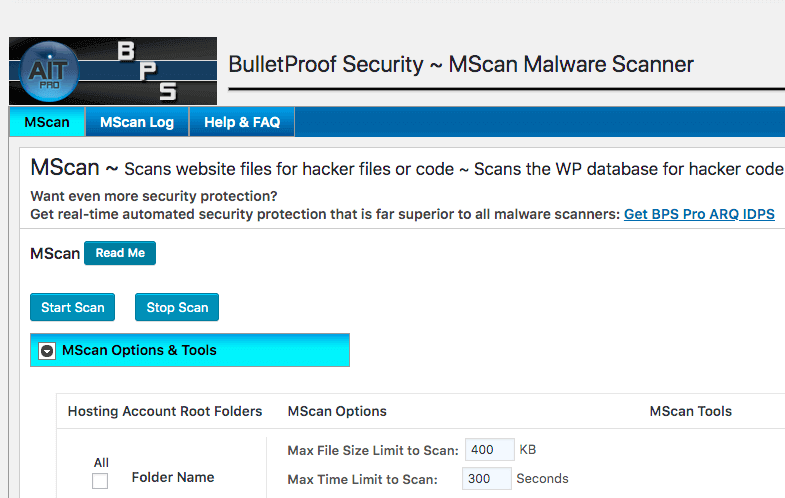Focus the Max Time Limit field
The image size is (785, 498).
tap(486, 479)
